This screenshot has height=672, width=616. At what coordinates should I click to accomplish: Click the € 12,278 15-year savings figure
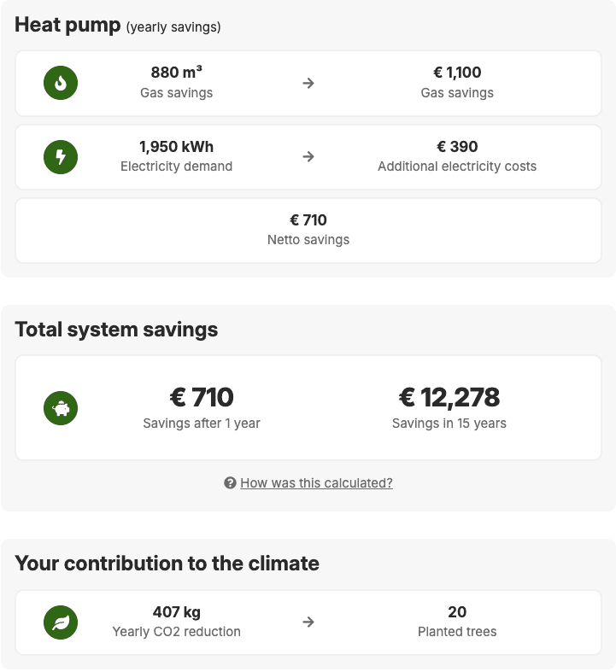[449, 398]
